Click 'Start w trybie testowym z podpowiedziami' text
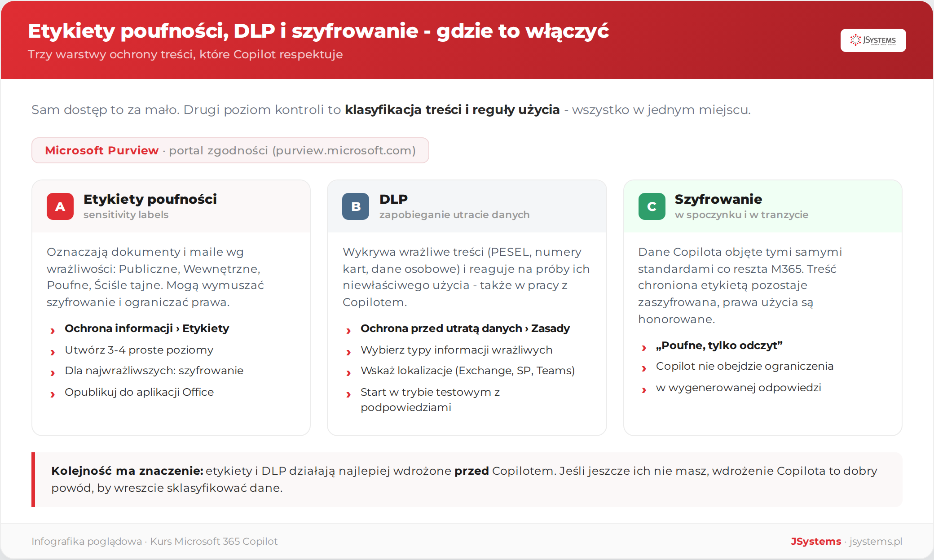Screen dimensions: 934x560 (x=430, y=399)
